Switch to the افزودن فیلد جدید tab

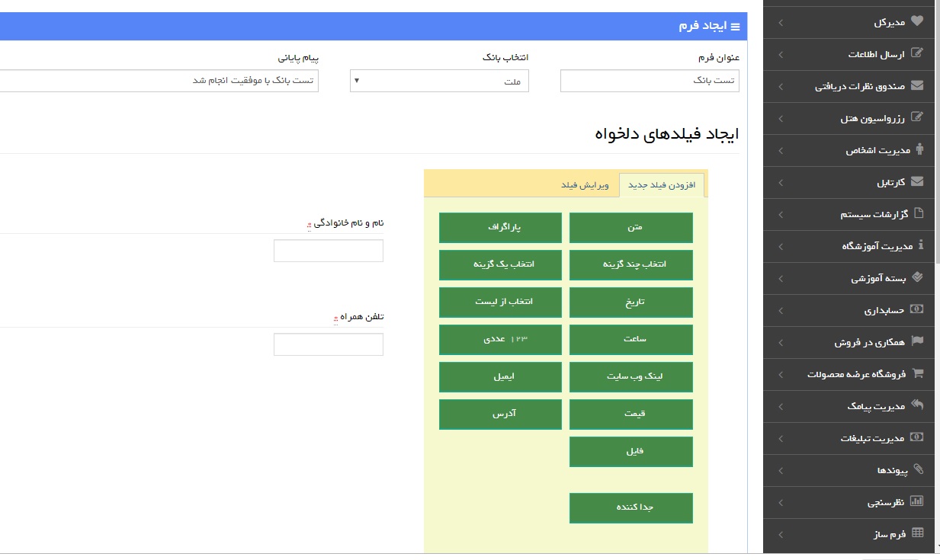pyautogui.click(x=662, y=186)
